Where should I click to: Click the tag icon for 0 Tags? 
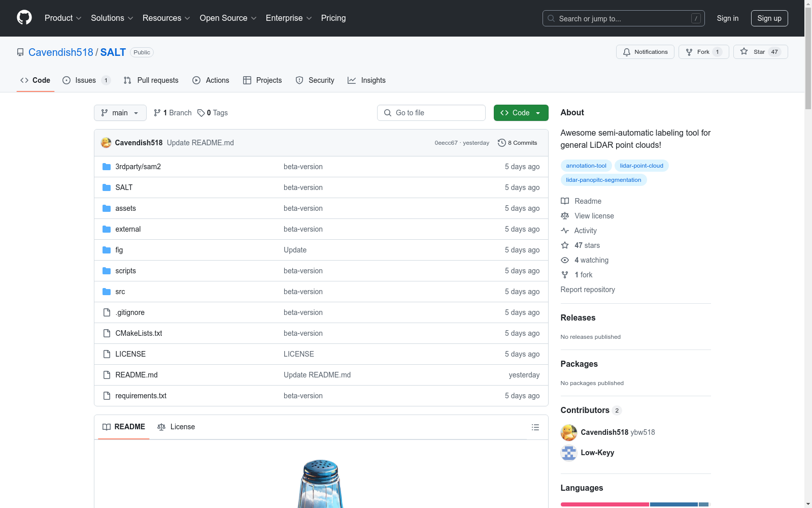click(x=201, y=113)
